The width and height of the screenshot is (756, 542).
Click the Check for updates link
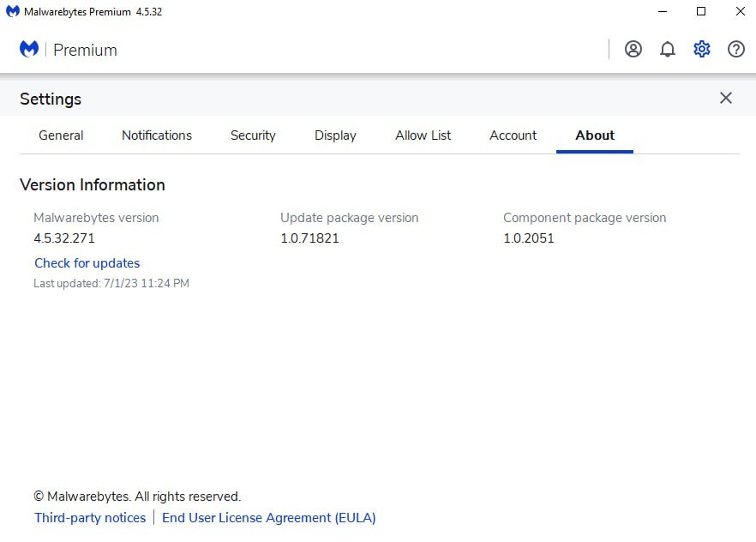click(87, 263)
